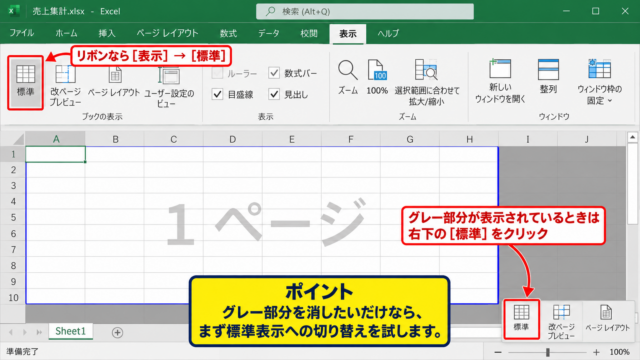Open the ホーム tab
The height and width of the screenshot is (360, 640).
[67, 33]
